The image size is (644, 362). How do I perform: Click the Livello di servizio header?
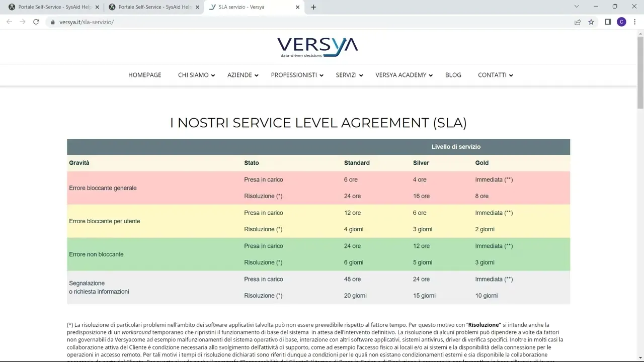(456, 147)
